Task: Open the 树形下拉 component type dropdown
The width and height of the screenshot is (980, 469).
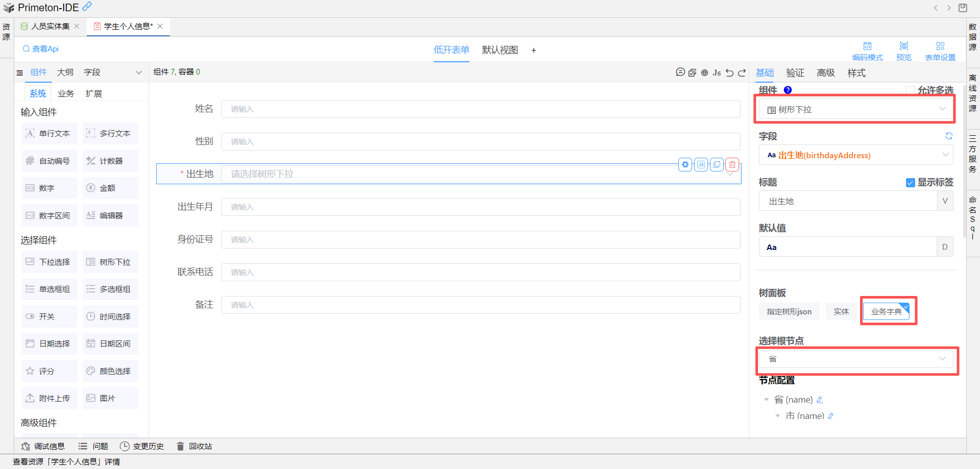Action: 855,109
